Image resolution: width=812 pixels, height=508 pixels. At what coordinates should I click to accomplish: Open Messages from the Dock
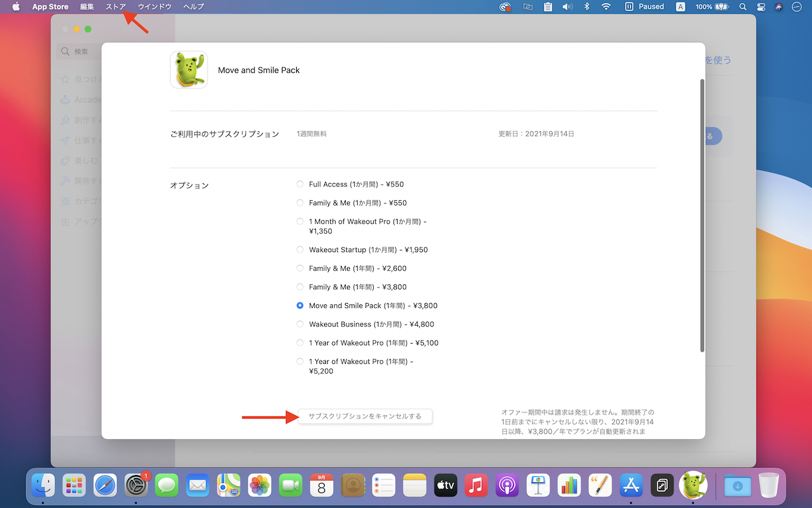click(x=167, y=485)
